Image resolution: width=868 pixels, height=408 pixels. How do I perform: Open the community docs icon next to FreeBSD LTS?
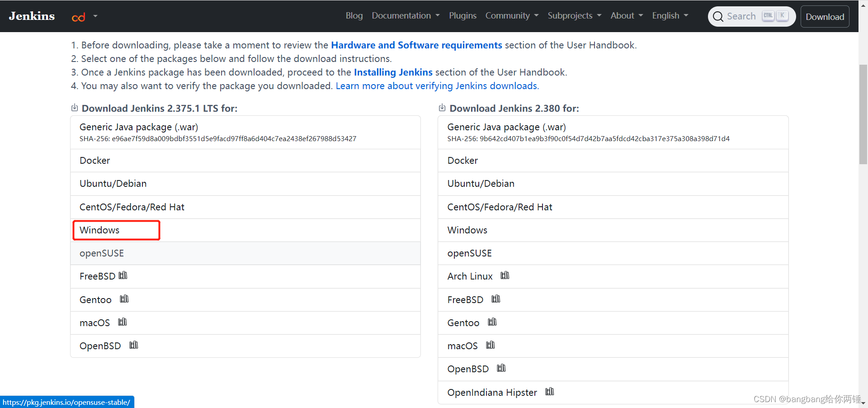coord(123,275)
